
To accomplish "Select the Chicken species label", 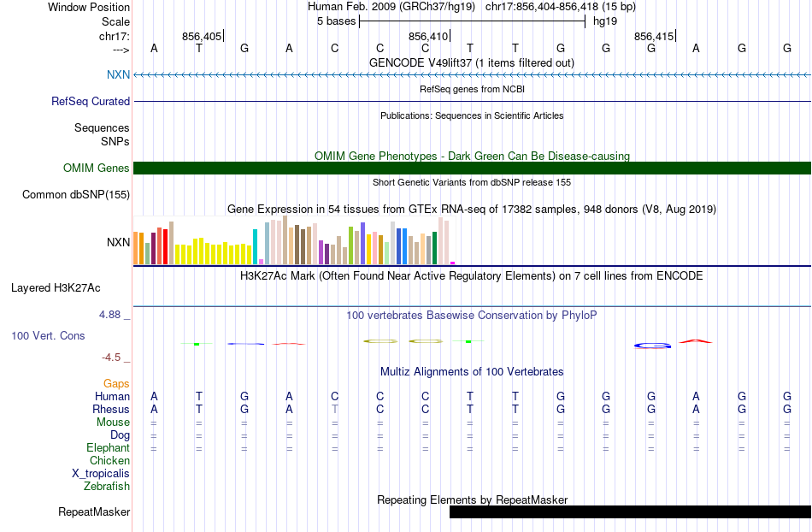I will point(109,460).
